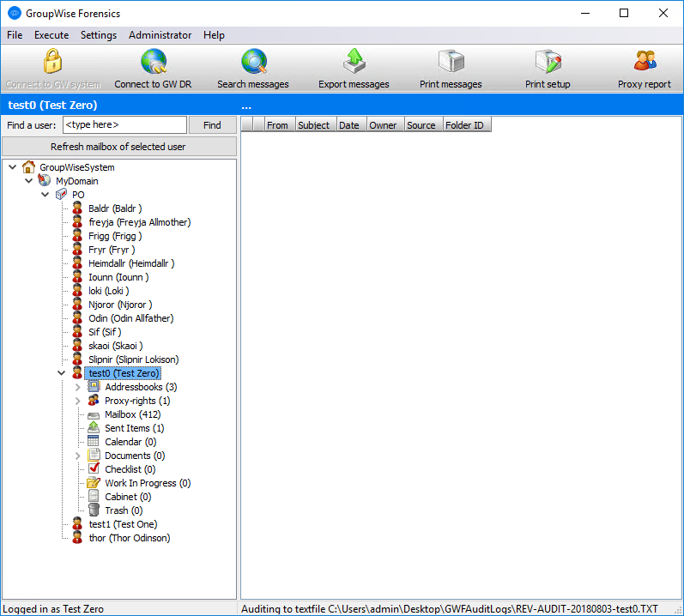
Task: Collapse the test0 (Test Zero) user node
Action: coord(61,373)
